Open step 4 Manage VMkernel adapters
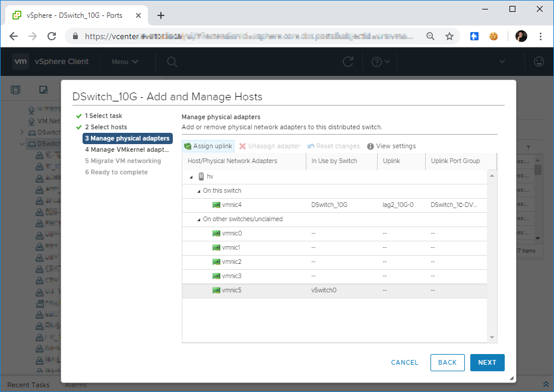This screenshot has width=554, height=392. 127,149
